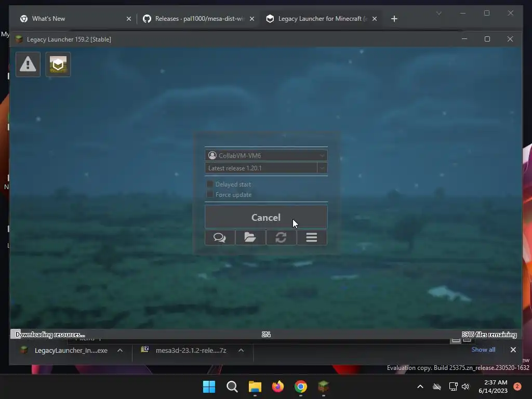532x399 pixels.
Task: Switch to Legacy Launcher taskbar icon
Action: pyautogui.click(x=323, y=387)
